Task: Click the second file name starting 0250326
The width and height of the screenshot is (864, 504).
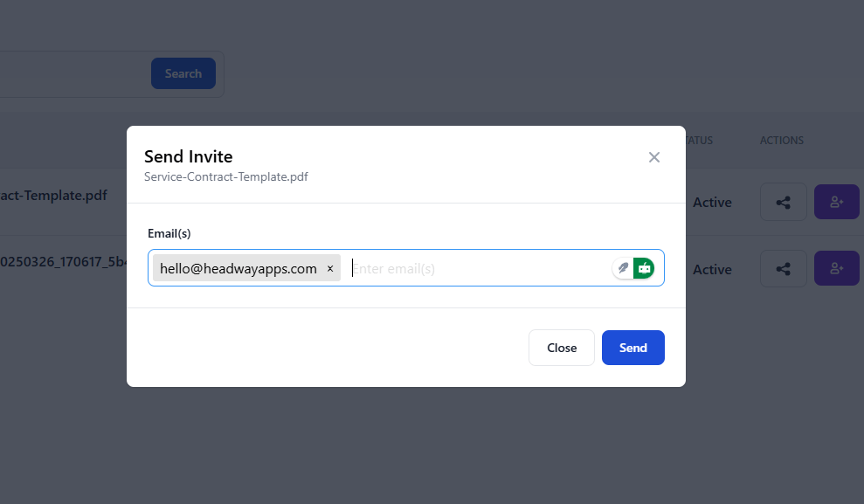Action: pyautogui.click(x=63, y=261)
